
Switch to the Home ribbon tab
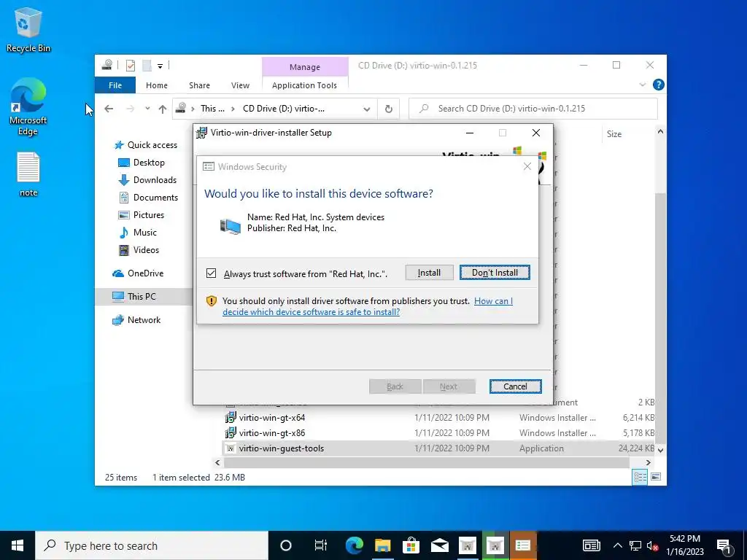157,85
